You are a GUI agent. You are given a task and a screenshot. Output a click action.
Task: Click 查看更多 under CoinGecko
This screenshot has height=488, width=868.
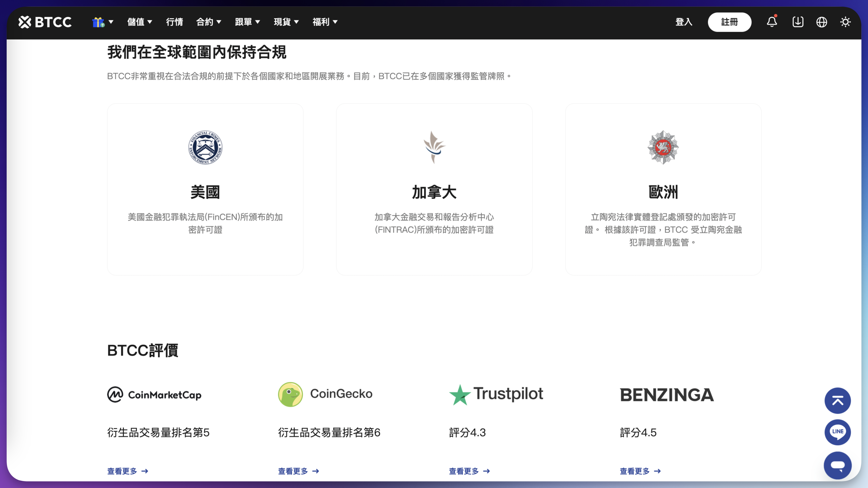click(x=298, y=471)
